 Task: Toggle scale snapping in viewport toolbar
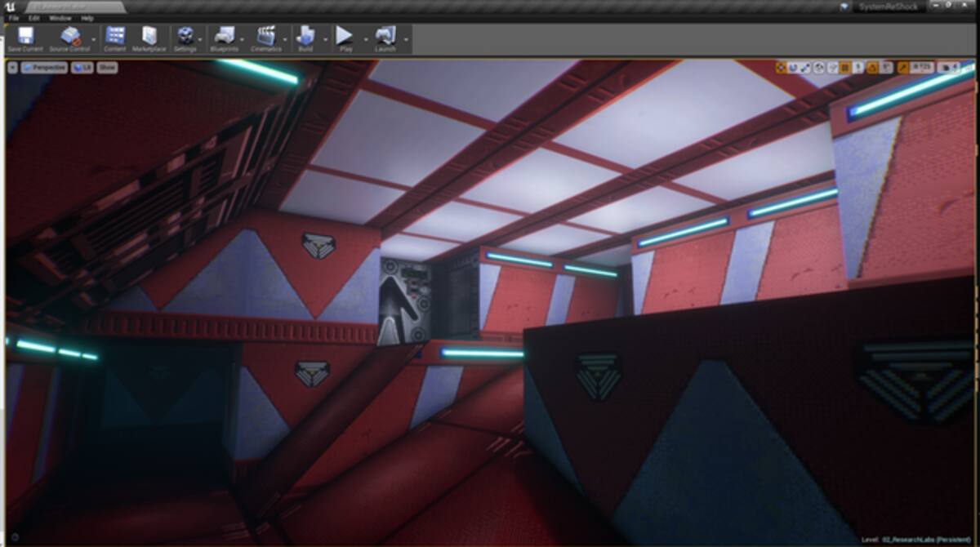pyautogui.click(x=902, y=68)
